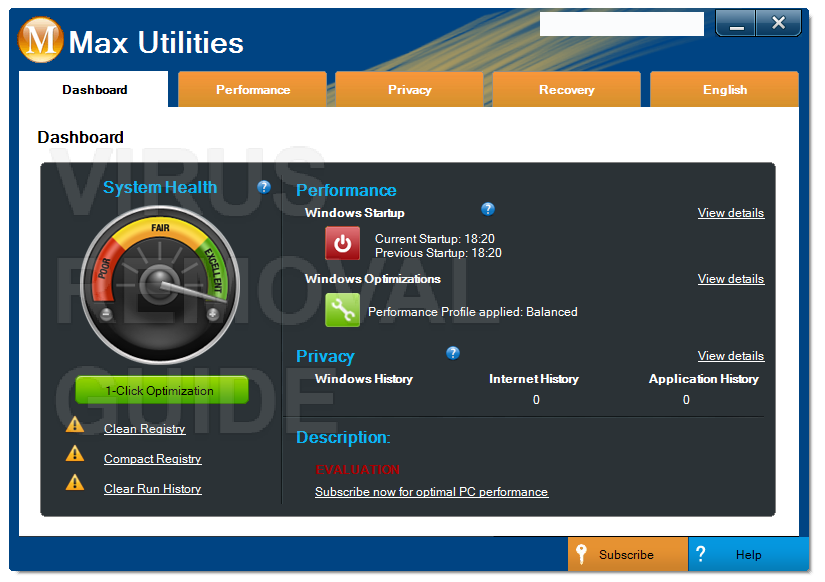Run 1-Click Optimization
Image resolution: width=825 pixels, height=582 pixels.
[x=162, y=390]
